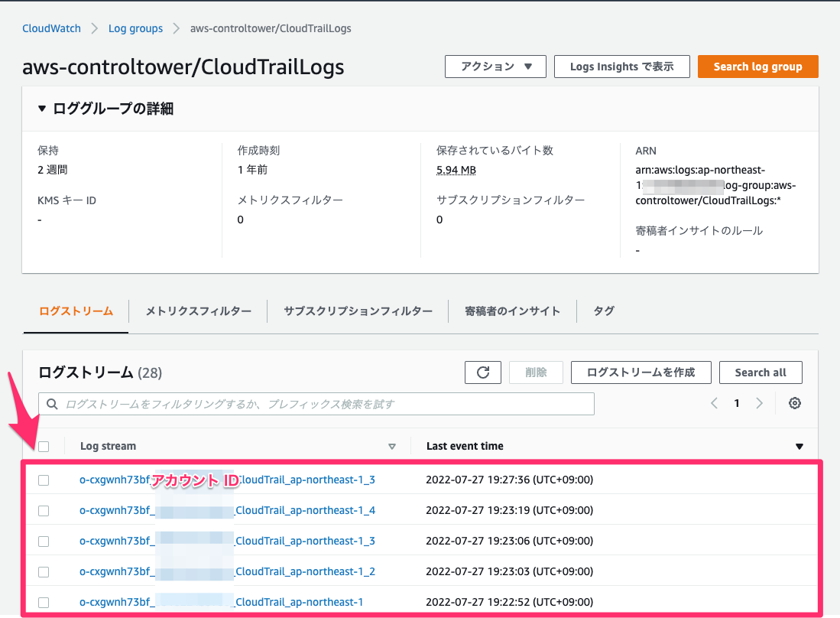Toggle sorting on the Last event time column
The height and width of the screenshot is (618, 840).
(x=799, y=446)
